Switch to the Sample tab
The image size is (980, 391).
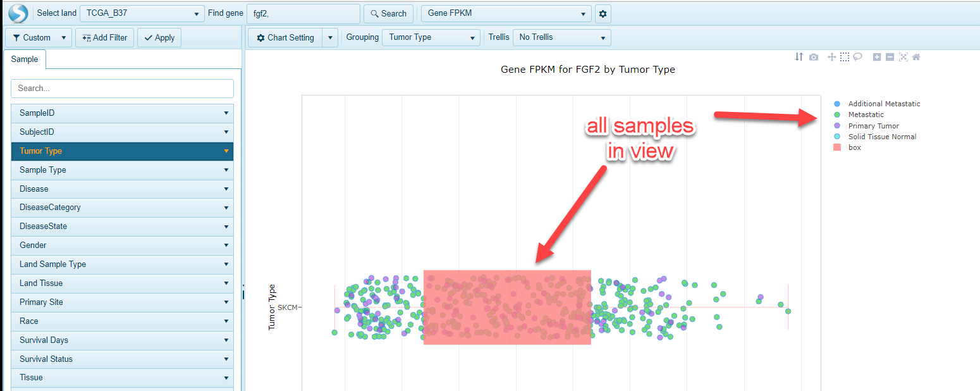coord(25,59)
